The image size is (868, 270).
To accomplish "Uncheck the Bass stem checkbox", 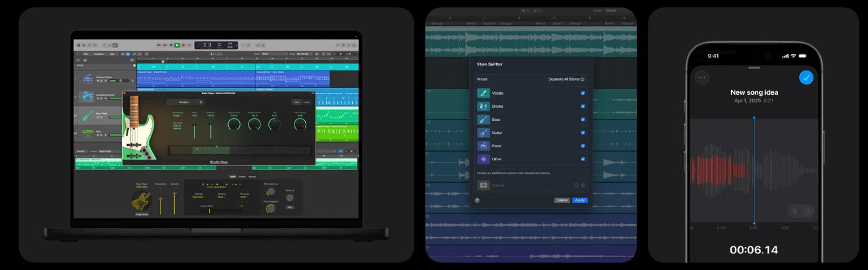I will (583, 120).
